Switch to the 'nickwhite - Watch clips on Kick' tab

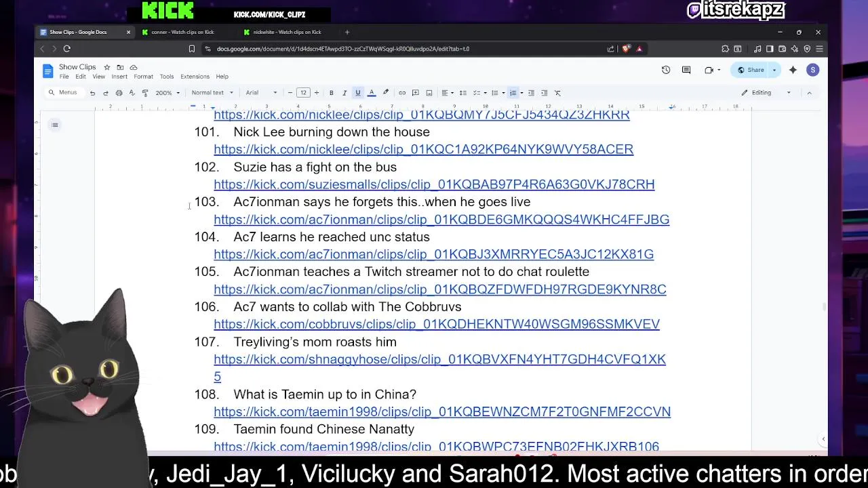[288, 32]
